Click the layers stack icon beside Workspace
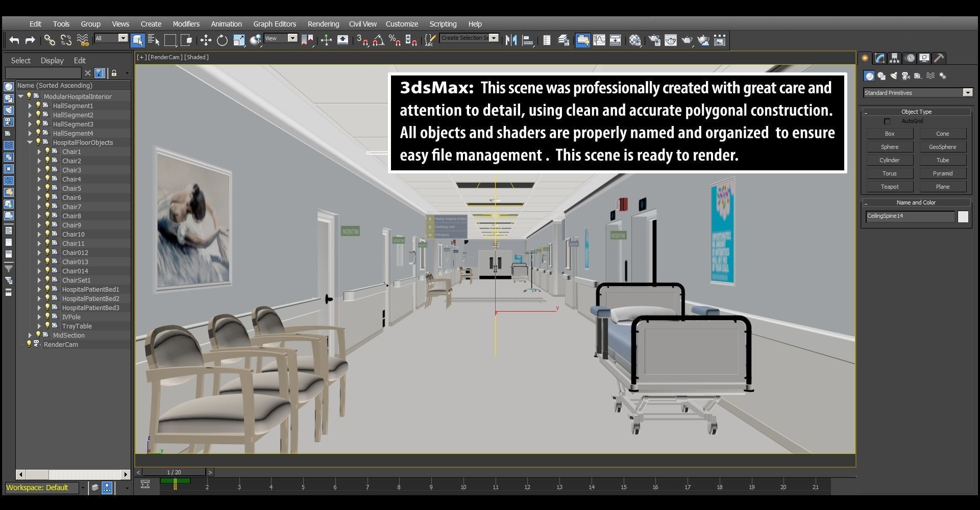980x510 pixels. pyautogui.click(x=95, y=488)
